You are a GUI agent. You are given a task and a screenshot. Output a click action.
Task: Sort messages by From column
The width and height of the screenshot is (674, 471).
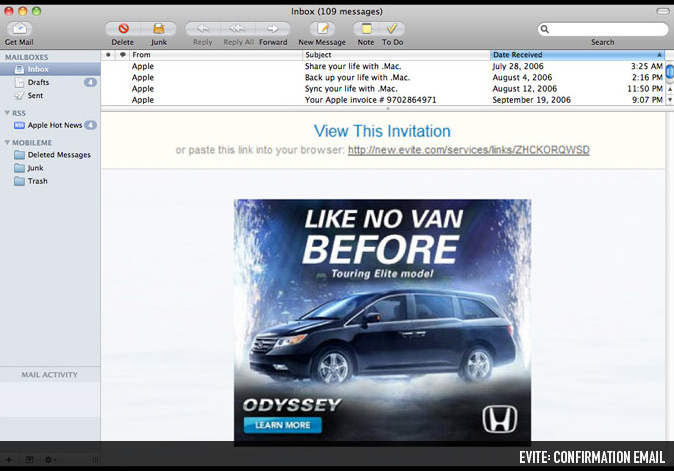pyautogui.click(x=216, y=55)
